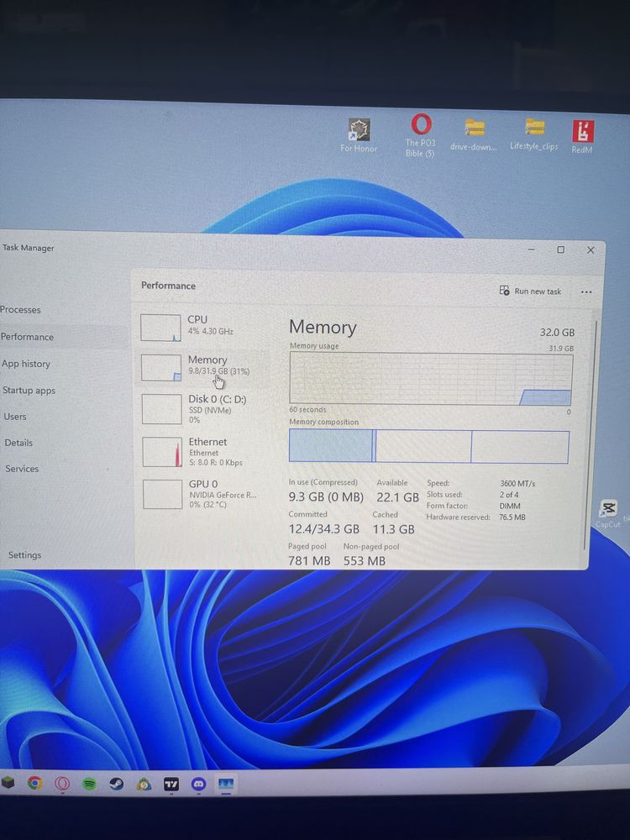Viewport: 630px width, 840px height.
Task: Open App history page
Action: tap(25, 364)
